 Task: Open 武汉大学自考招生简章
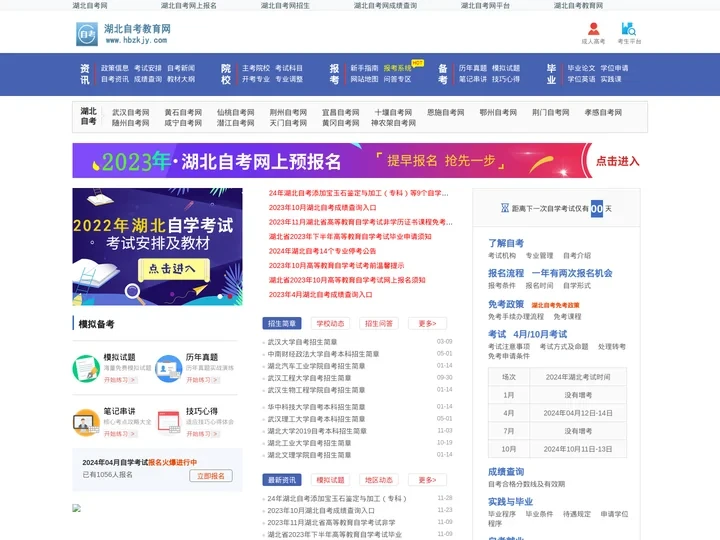(302, 342)
